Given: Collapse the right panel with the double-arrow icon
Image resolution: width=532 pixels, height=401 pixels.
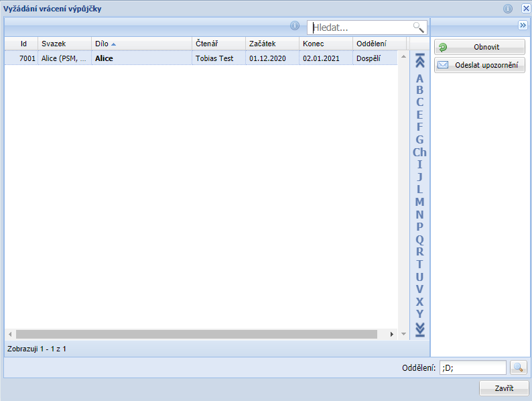Looking at the screenshot, I should click(x=523, y=25).
